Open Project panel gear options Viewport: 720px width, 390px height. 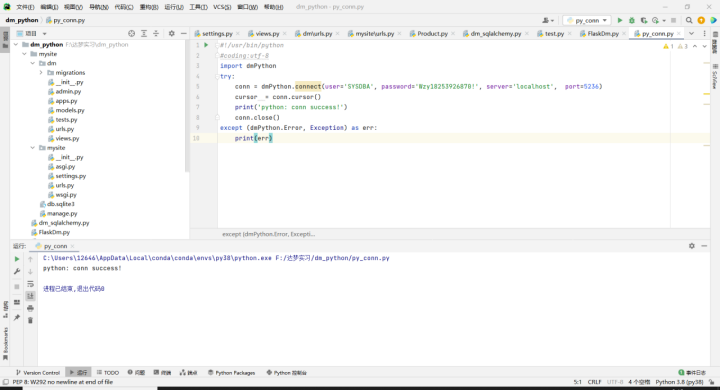[171, 34]
